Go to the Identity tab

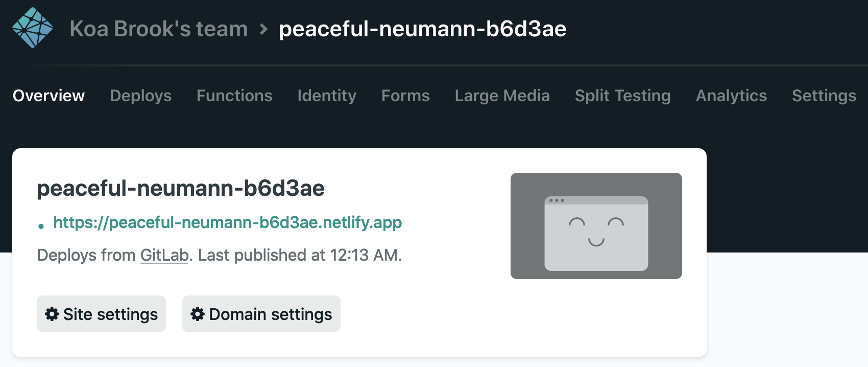(x=327, y=96)
